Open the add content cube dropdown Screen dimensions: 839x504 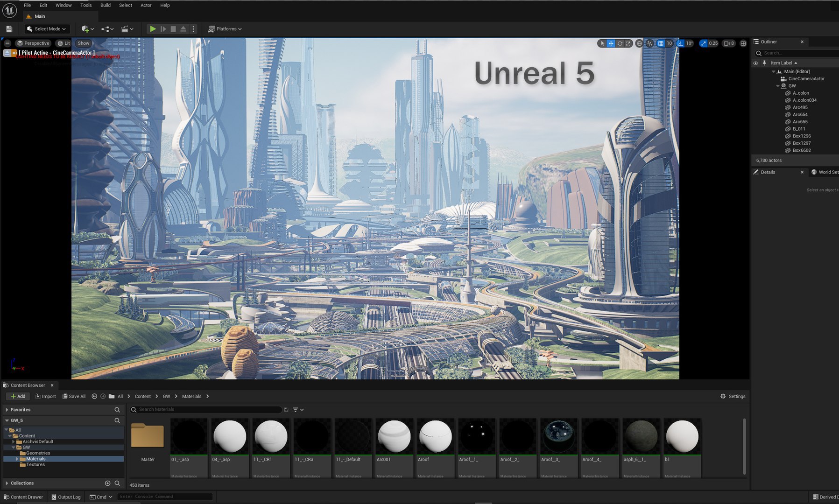(87, 29)
